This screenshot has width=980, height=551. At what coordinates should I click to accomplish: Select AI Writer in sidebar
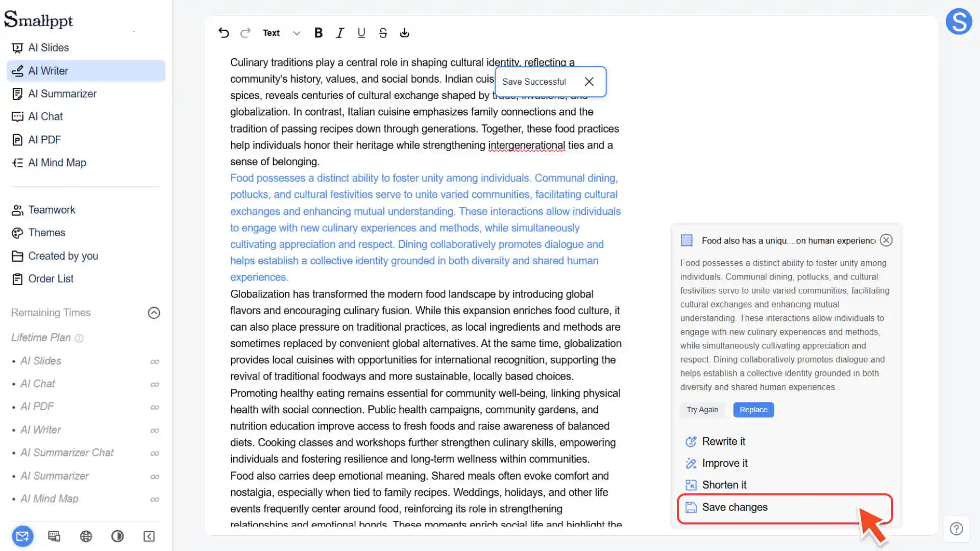[86, 71]
